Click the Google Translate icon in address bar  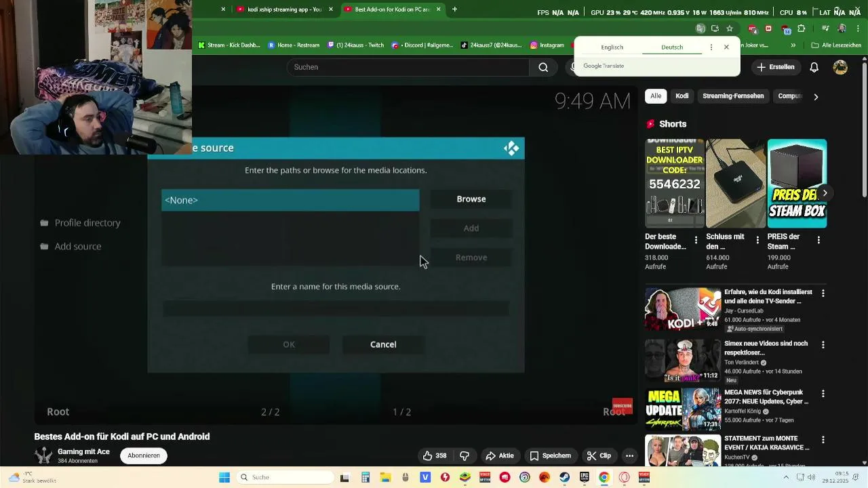[x=701, y=28]
